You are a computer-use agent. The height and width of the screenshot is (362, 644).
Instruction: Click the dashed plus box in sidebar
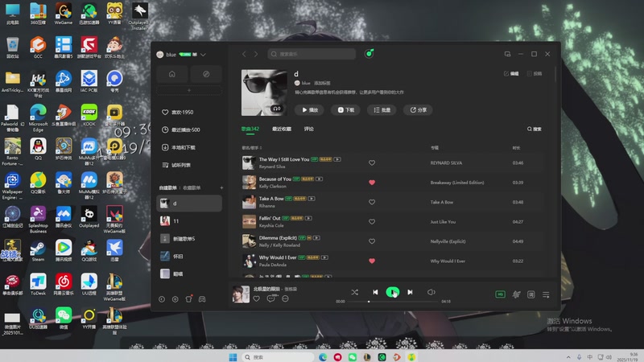(x=189, y=90)
